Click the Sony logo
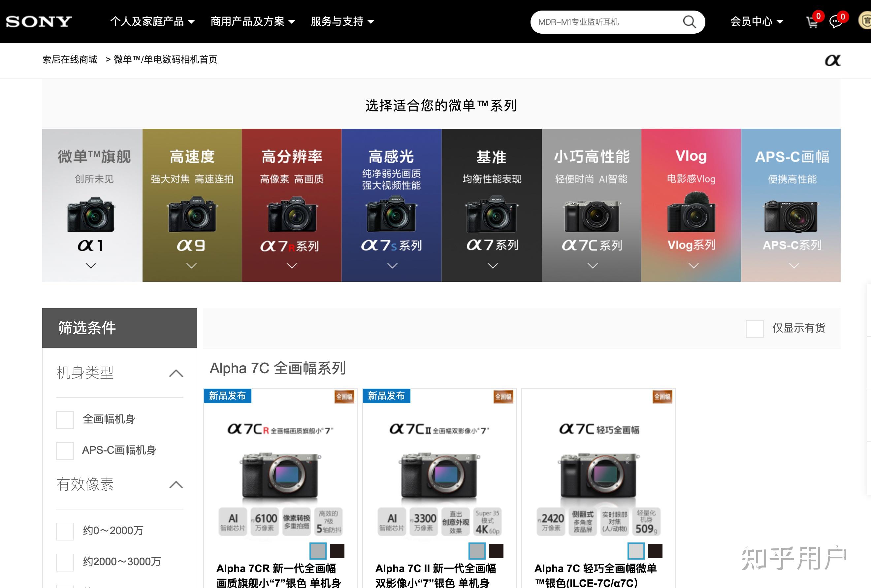The height and width of the screenshot is (588, 871). point(39,21)
